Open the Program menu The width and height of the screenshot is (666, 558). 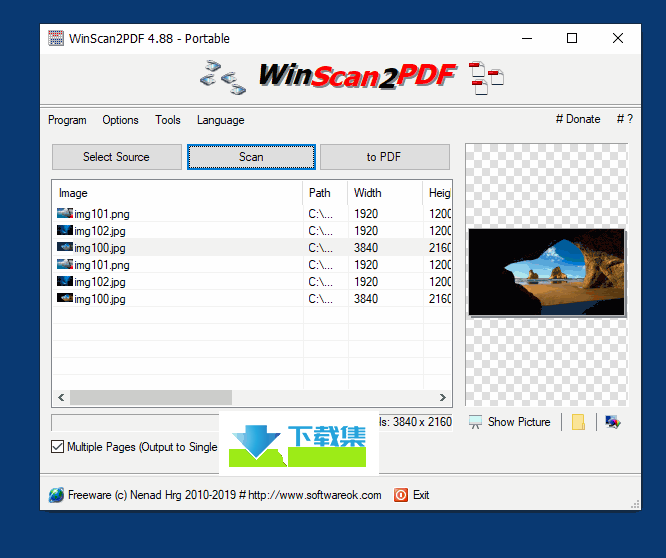pyautogui.click(x=67, y=120)
